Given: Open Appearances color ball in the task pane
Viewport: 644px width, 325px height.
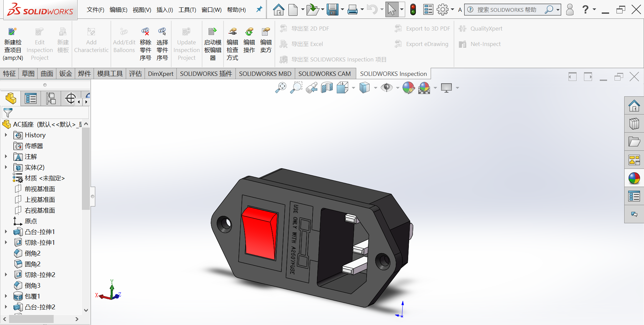Looking at the screenshot, I should point(634,178).
